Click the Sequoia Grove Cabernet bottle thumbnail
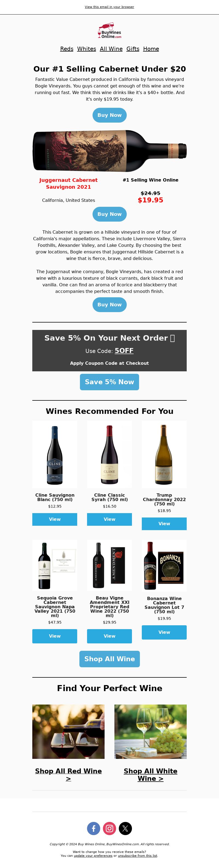The width and height of the screenshot is (219, 868). tap(54, 566)
